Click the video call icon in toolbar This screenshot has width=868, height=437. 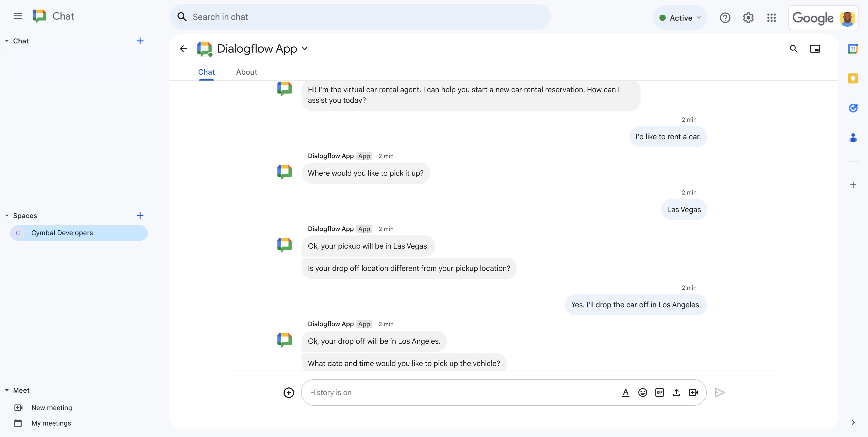tap(694, 392)
